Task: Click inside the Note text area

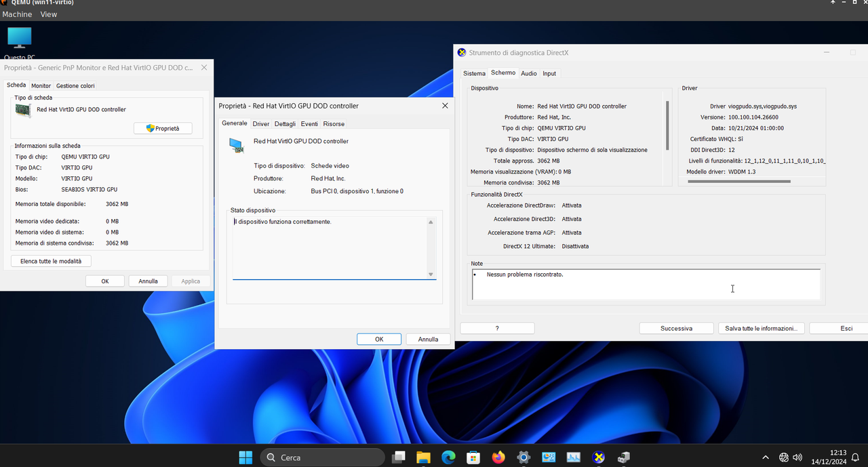Action: pos(646,285)
